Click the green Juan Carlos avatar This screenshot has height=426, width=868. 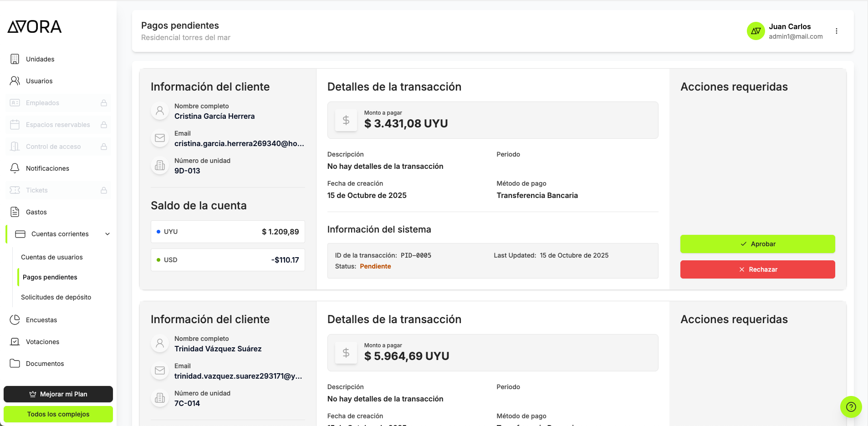click(x=756, y=30)
